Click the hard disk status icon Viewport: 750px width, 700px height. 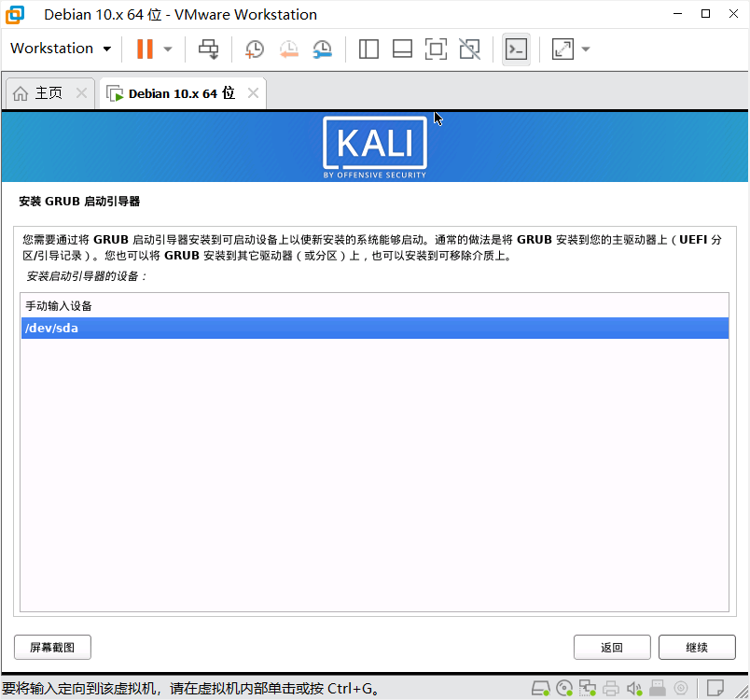[x=540, y=689]
